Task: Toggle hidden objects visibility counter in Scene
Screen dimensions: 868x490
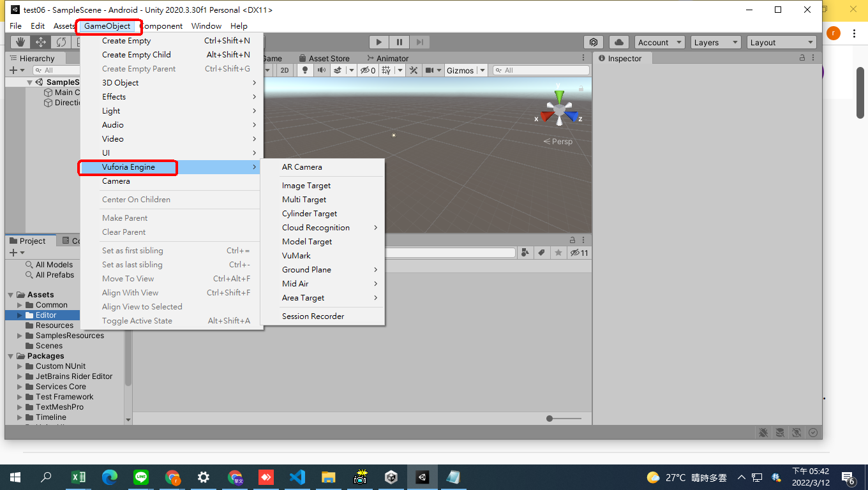Action: pyautogui.click(x=368, y=70)
